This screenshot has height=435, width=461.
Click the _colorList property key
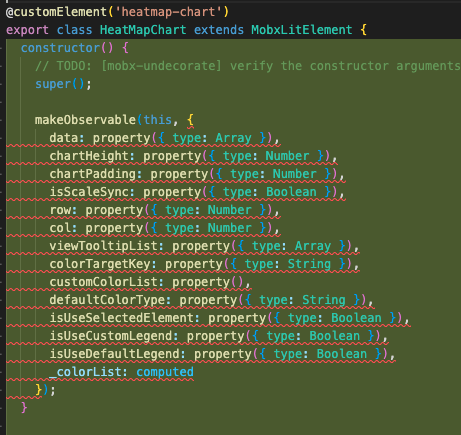pyautogui.click(x=85, y=372)
